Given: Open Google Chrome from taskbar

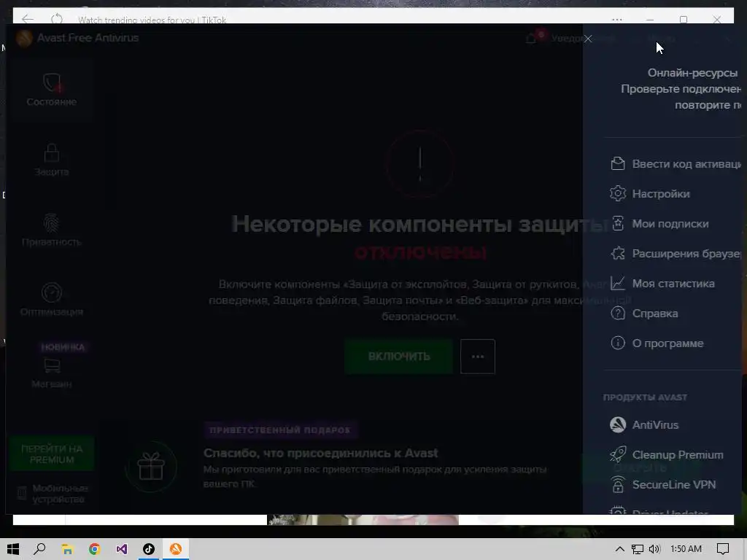Looking at the screenshot, I should (x=94, y=549).
